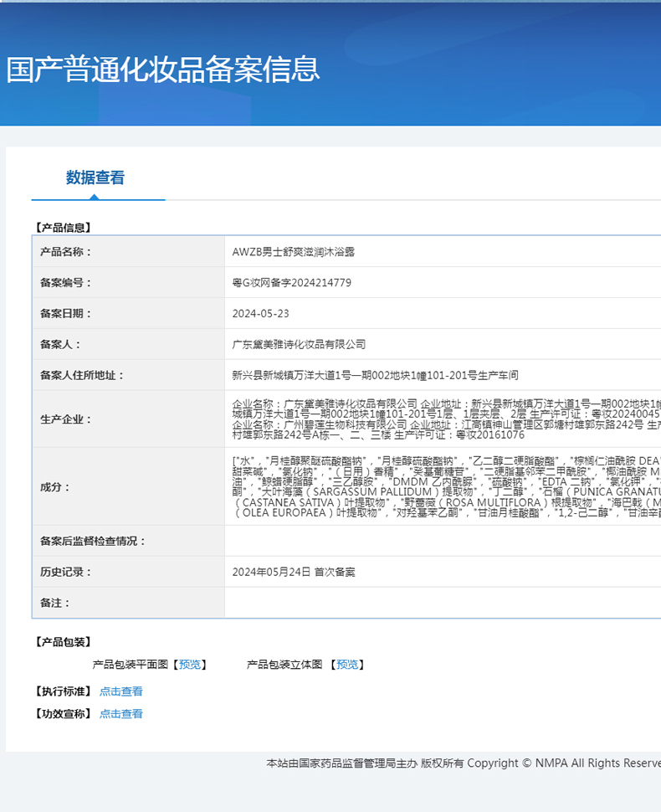Click the filing date 2024-05-23 value

(260, 314)
